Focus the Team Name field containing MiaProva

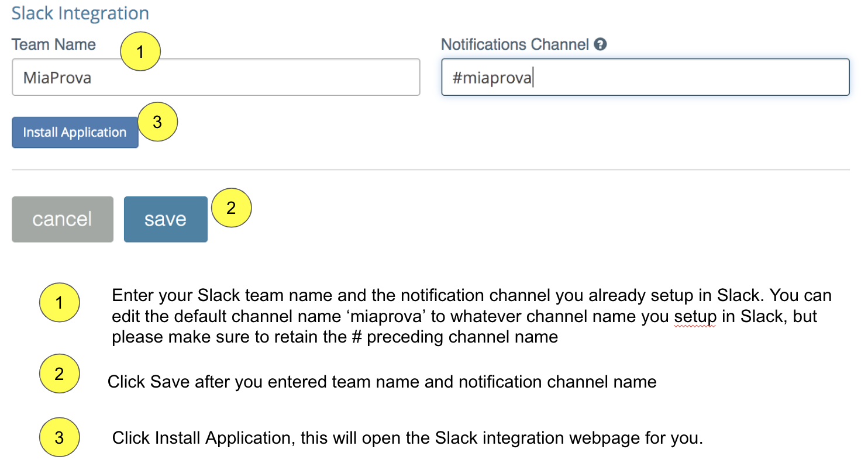[x=216, y=77]
